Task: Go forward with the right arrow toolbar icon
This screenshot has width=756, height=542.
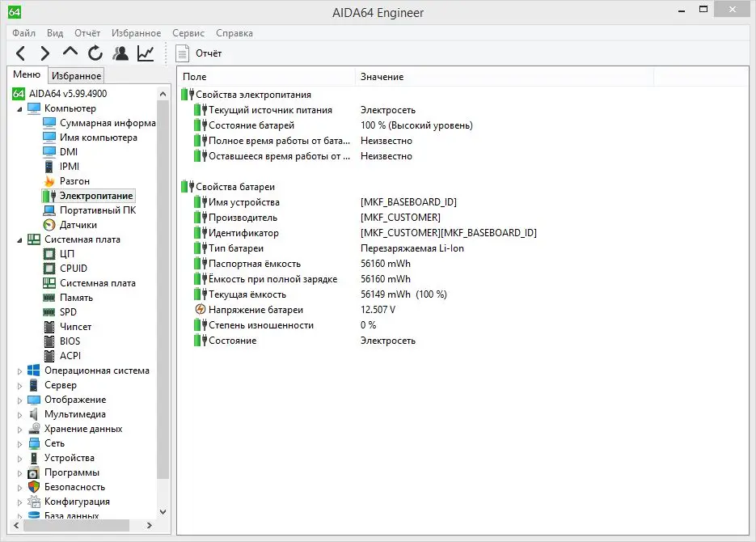Action: pyautogui.click(x=44, y=53)
